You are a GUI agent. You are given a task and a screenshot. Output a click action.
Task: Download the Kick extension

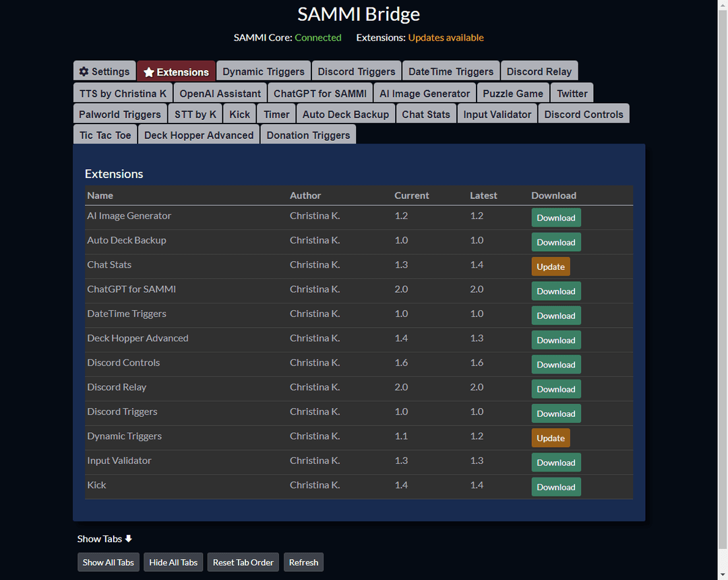point(555,487)
